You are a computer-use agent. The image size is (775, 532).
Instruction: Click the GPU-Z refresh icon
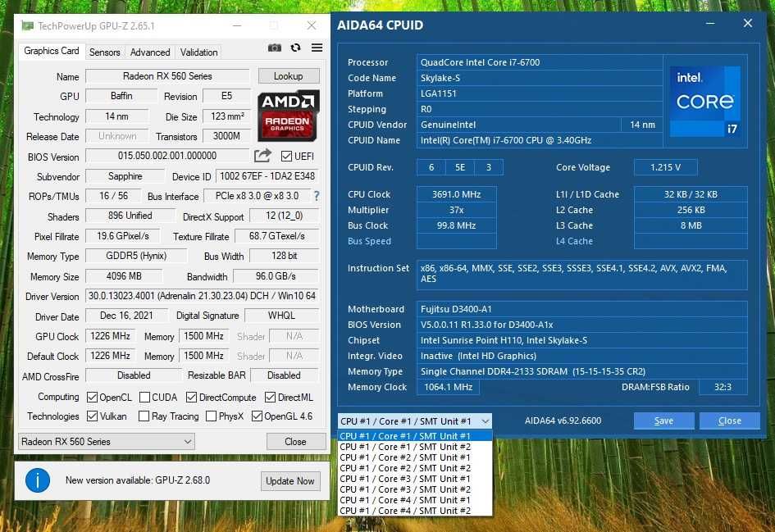295,48
